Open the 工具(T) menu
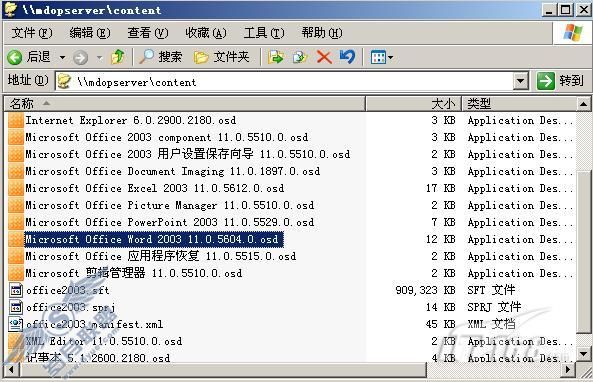This screenshot has height=382, width=593. (264, 33)
